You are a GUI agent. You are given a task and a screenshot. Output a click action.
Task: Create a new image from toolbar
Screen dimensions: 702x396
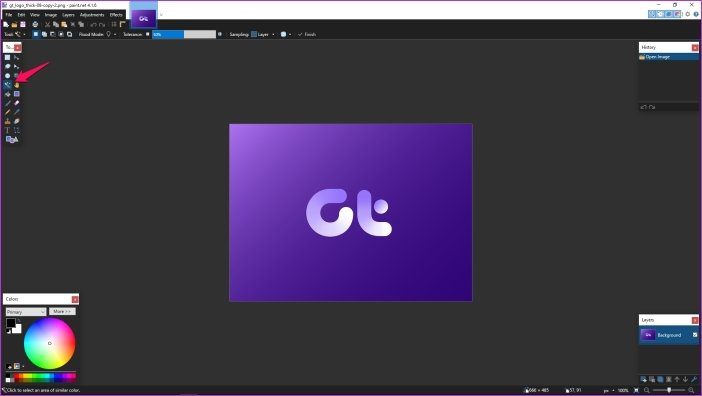(x=6, y=25)
